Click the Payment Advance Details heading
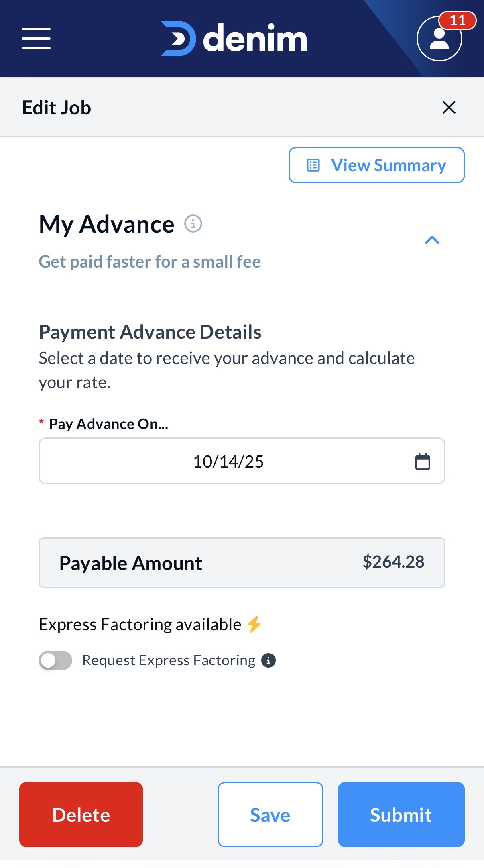The image size is (484, 868). [150, 332]
